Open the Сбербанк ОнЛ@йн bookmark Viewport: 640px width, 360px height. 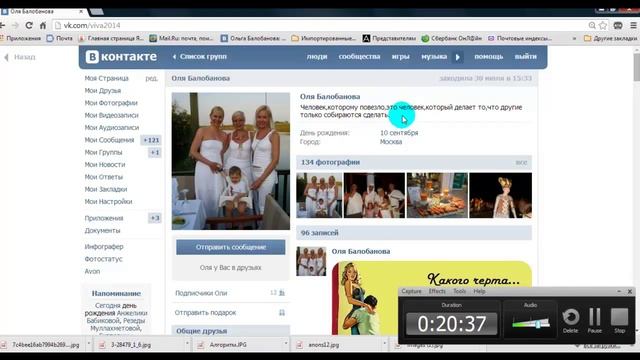point(451,38)
